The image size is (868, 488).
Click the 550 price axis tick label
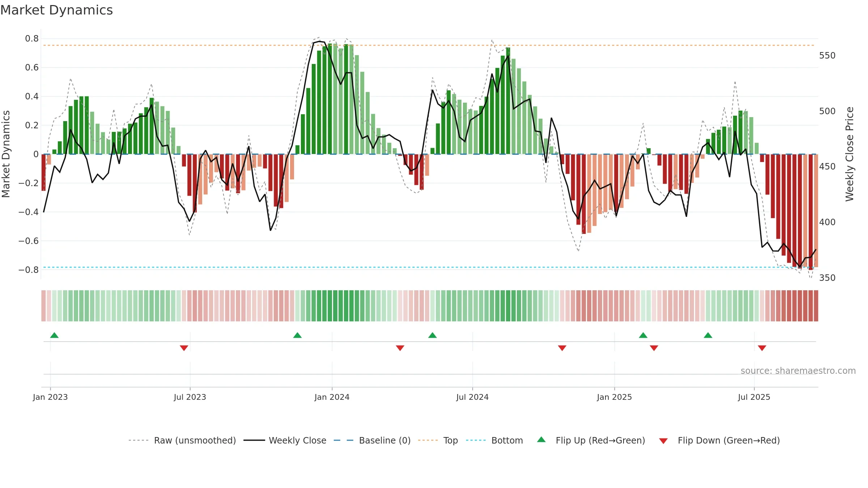(x=827, y=56)
